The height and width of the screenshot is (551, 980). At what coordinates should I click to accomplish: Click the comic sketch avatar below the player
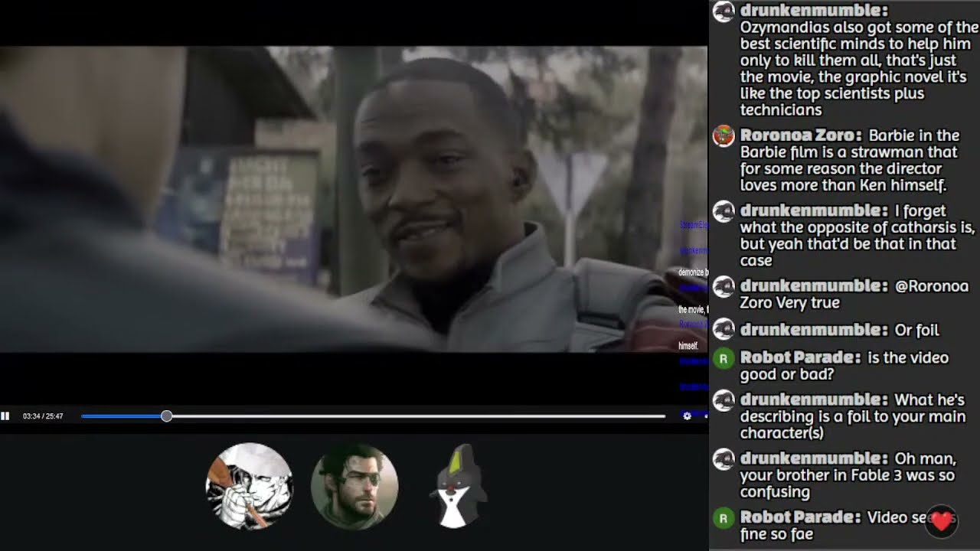coord(250,485)
